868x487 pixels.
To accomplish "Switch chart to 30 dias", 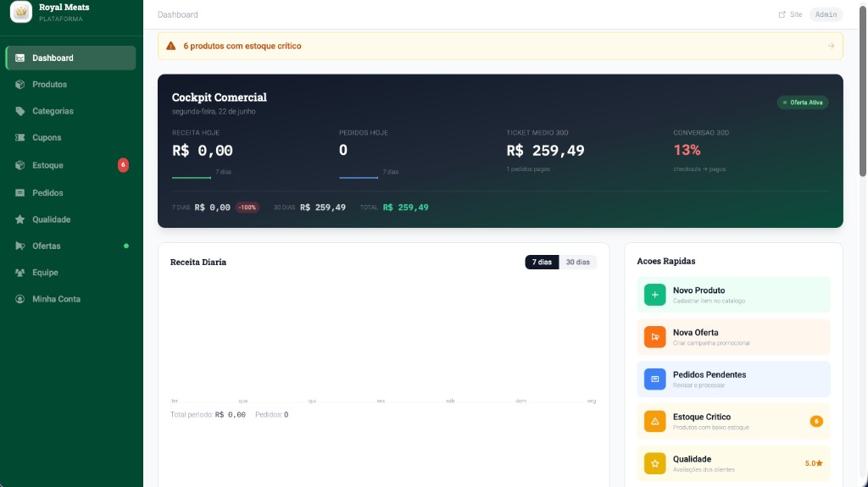I will (577, 262).
